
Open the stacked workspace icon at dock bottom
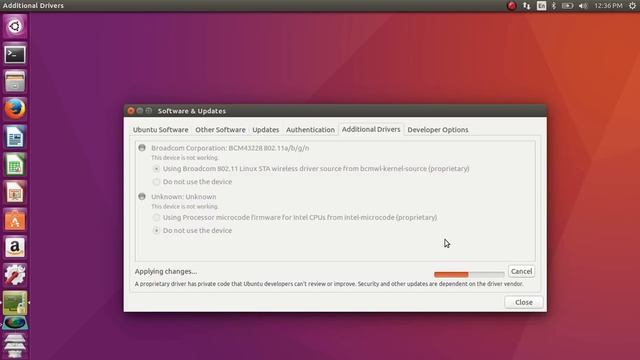point(15,346)
